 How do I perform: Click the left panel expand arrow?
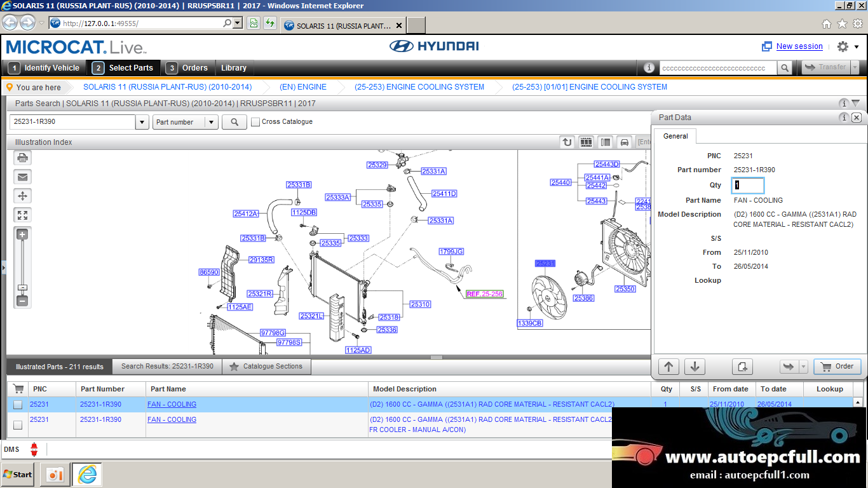click(3, 268)
